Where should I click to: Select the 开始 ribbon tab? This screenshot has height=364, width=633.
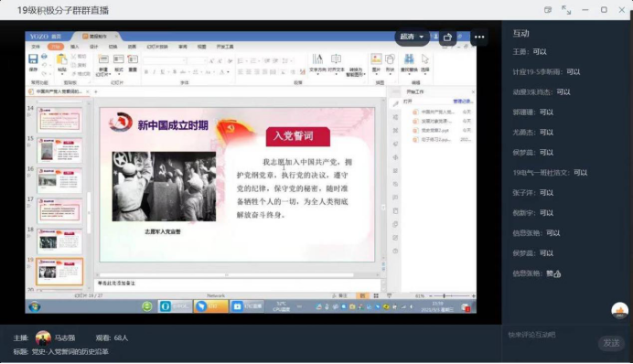click(x=55, y=47)
